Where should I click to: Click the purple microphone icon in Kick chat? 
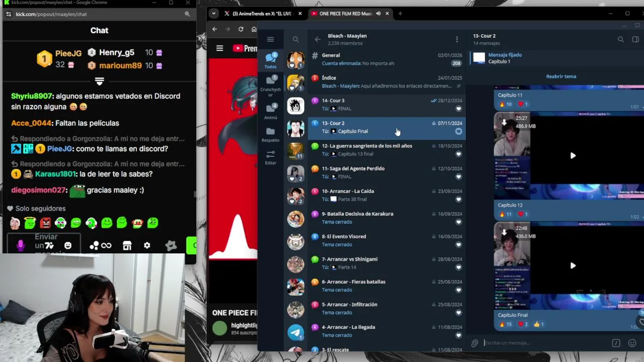pos(20,245)
